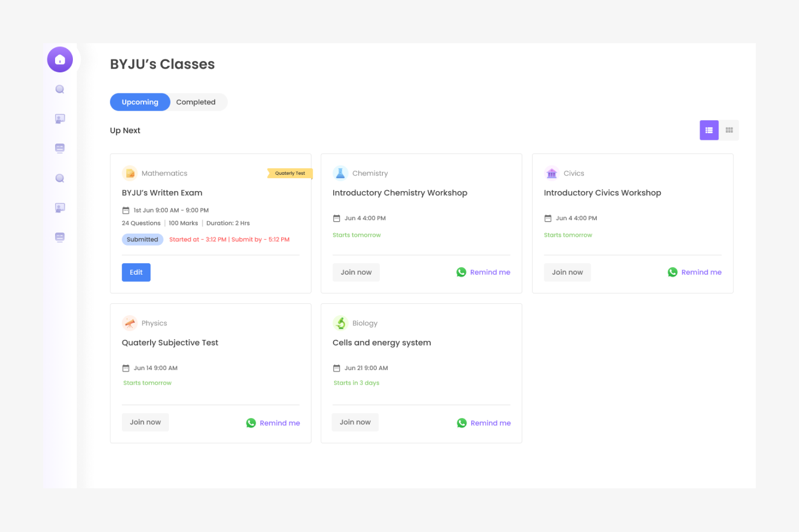
Task: Select the Upcoming tab
Action: tap(140, 102)
